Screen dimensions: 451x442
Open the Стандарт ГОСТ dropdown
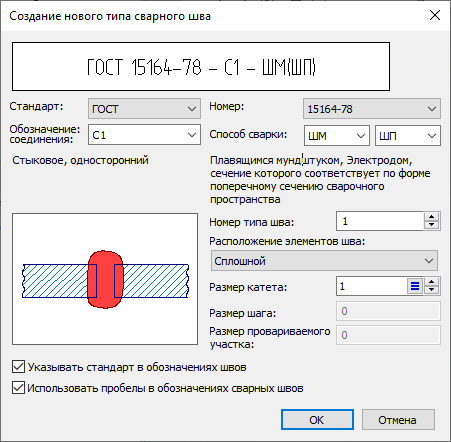[x=144, y=108]
